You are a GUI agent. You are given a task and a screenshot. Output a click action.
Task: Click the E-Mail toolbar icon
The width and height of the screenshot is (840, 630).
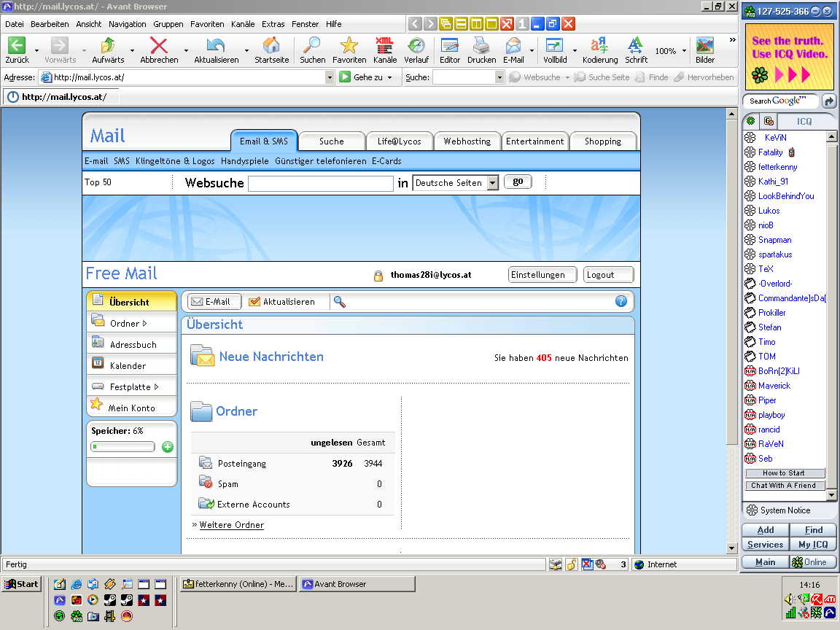pyautogui.click(x=513, y=45)
